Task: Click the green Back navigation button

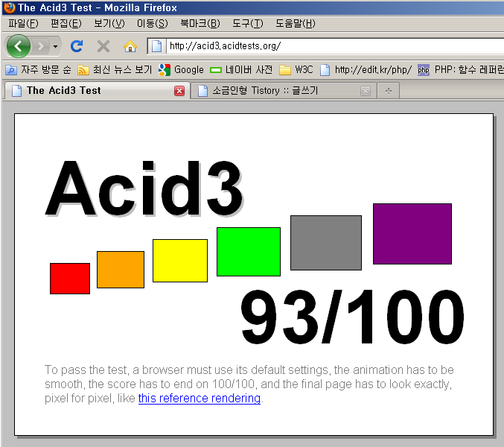Action: pyautogui.click(x=19, y=47)
